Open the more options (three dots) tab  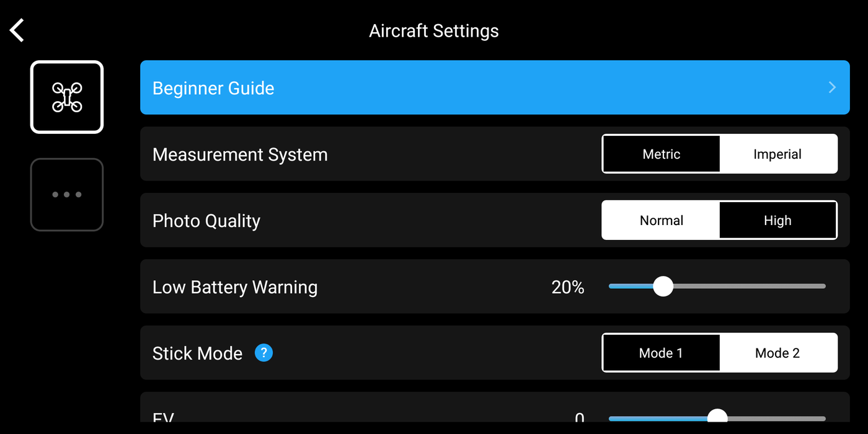67,195
